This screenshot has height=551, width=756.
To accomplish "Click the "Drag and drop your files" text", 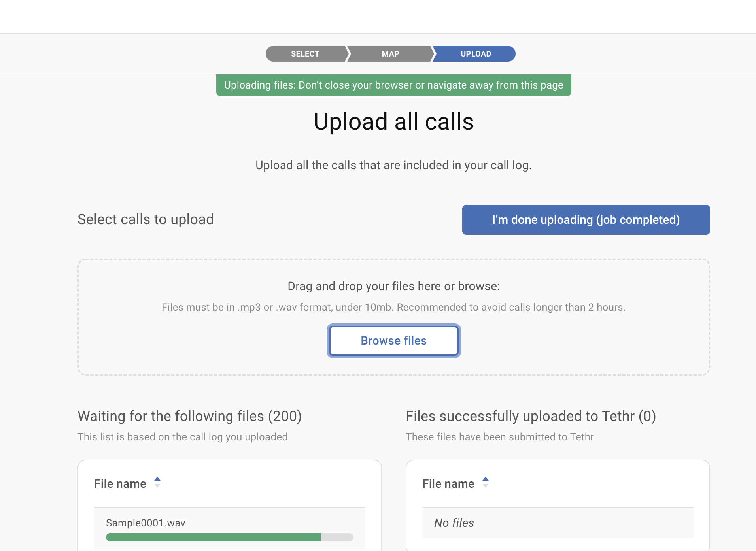I will point(393,286).
